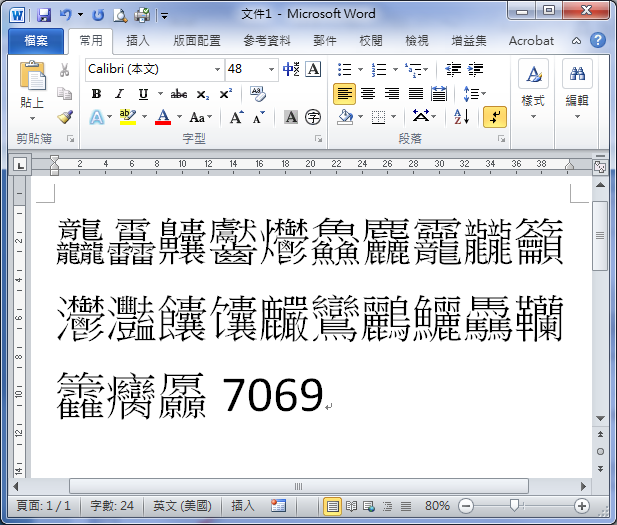Apply character shading
Image resolution: width=617 pixels, height=525 pixels.
(291, 117)
